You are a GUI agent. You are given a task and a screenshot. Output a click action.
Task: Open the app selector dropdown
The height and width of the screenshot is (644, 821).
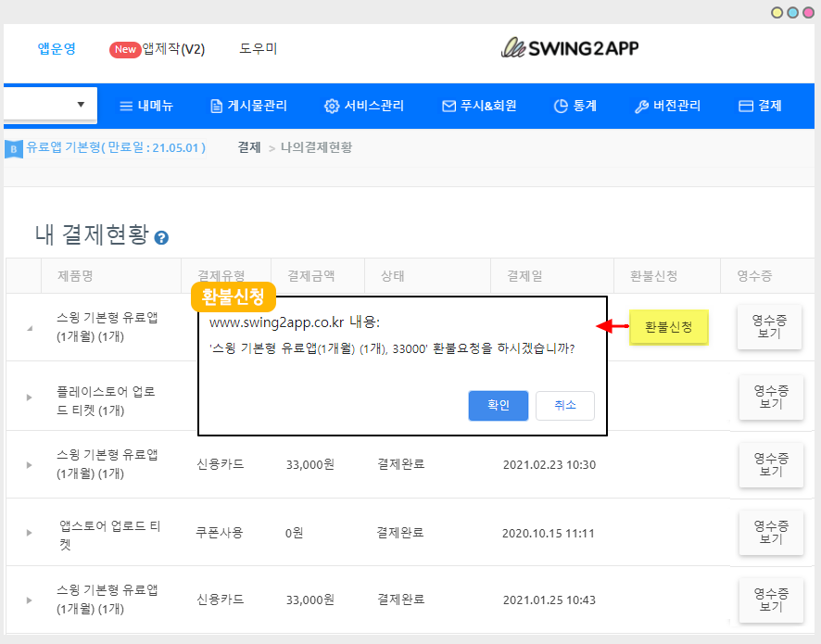(51, 105)
